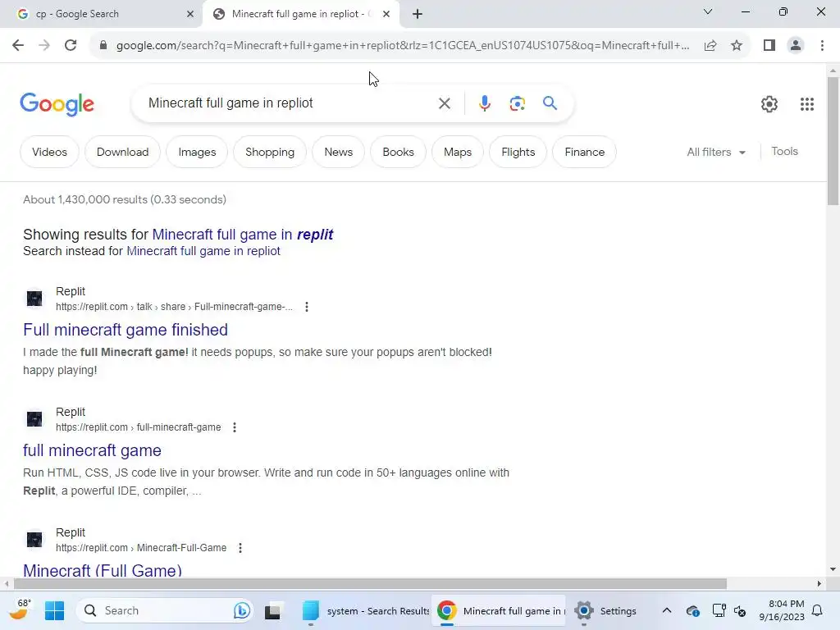Click the results count text 'About 1,430,000 results'
This screenshot has width=840, height=630.
pos(125,199)
